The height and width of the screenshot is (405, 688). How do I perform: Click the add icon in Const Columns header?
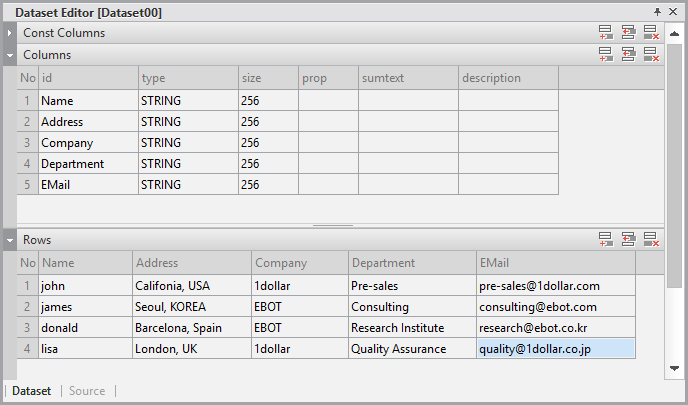606,33
